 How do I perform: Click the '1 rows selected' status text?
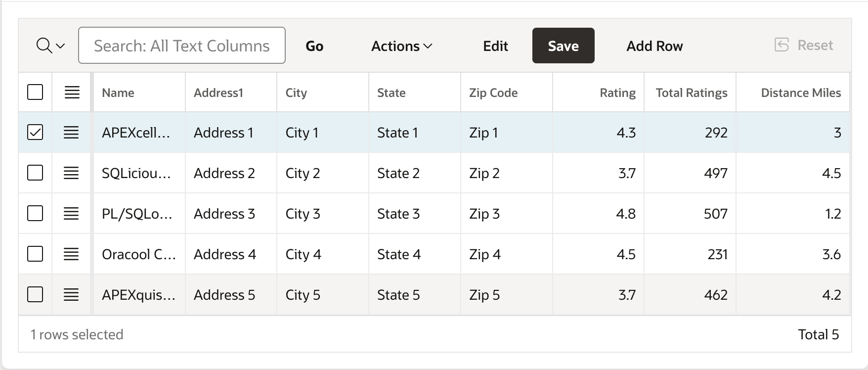pyautogui.click(x=77, y=334)
